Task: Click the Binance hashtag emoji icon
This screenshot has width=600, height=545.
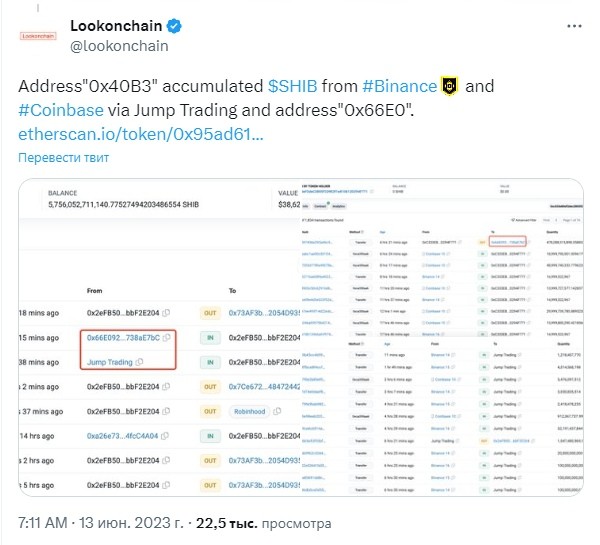Action: [450, 86]
